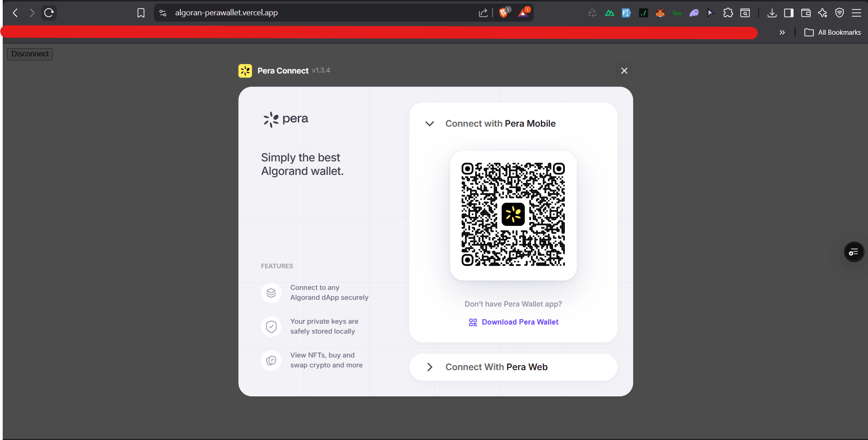This screenshot has height=440, width=868.
Task: Click the Download Pera Wallet link
Action: [513, 322]
